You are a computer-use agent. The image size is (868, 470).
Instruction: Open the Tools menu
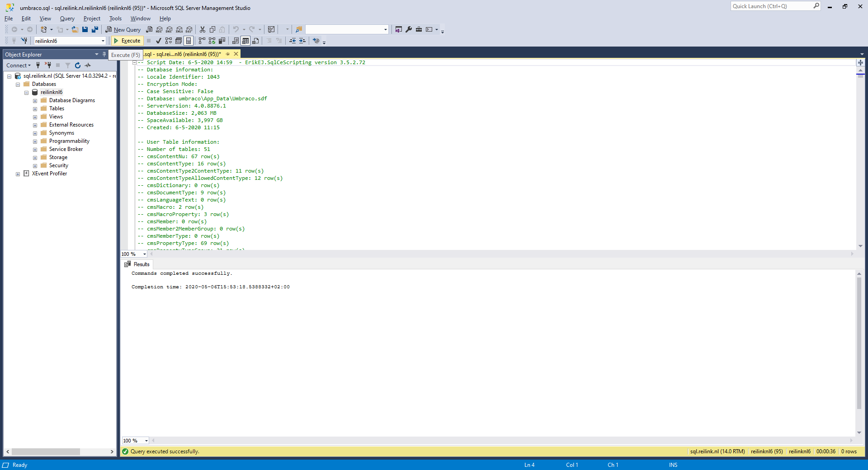click(115, 19)
